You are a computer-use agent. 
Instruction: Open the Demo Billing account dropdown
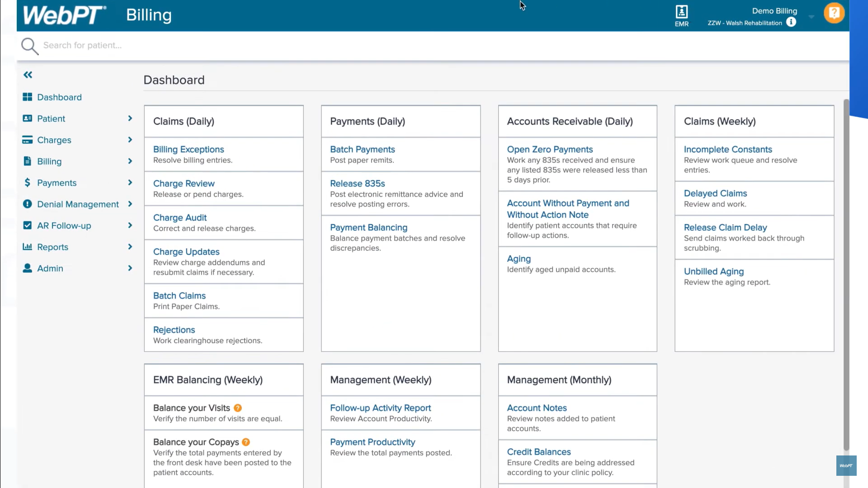[811, 17]
